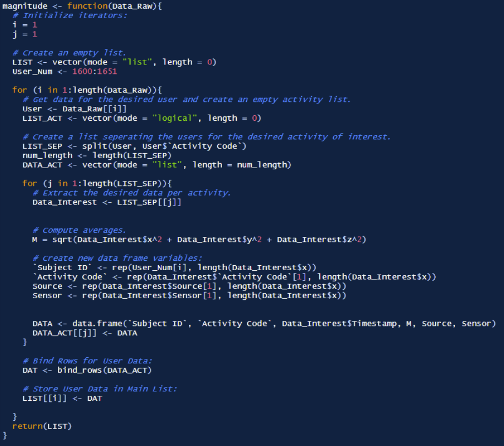
Task: Click the line 'for (j in 1:length(LIST_SEP)){'
Action: tap(97, 184)
